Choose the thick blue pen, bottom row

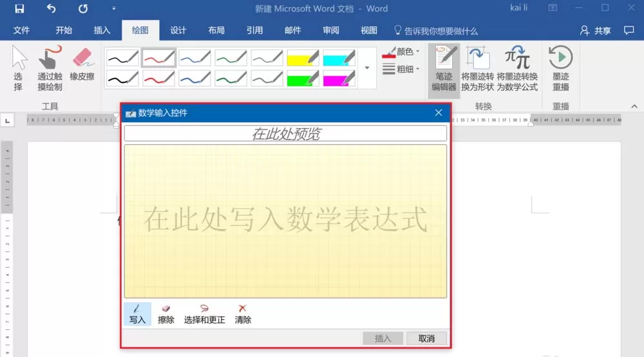click(194, 78)
